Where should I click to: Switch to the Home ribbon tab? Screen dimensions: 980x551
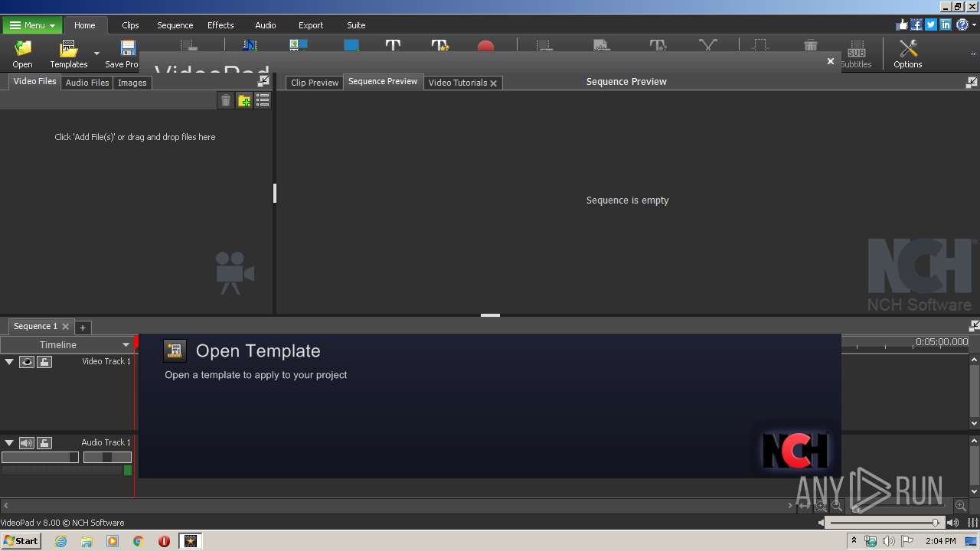(85, 25)
